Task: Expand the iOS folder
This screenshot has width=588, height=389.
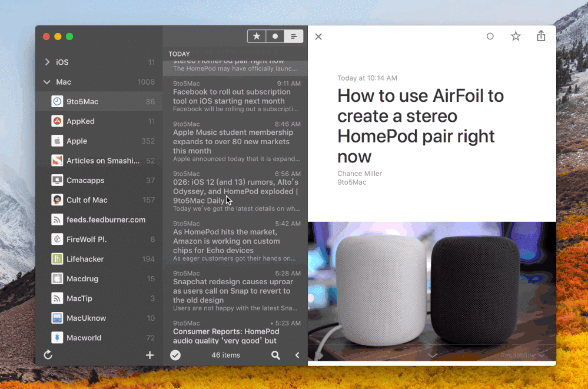Action: (47, 62)
